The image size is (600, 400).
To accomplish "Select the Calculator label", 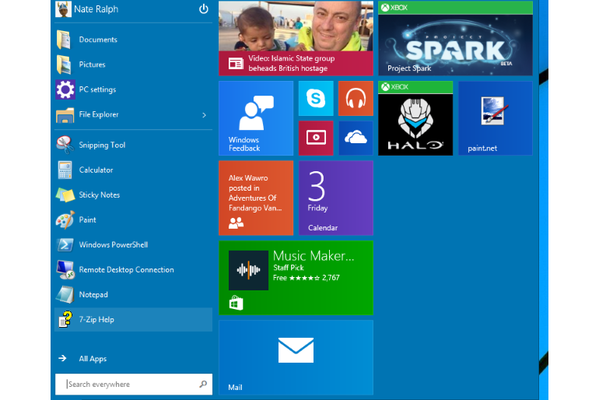I will click(x=96, y=170).
